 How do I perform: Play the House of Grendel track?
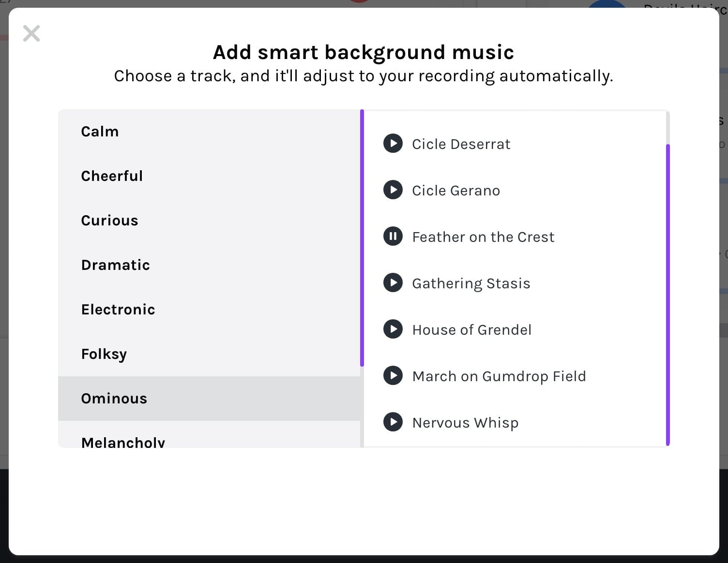393,329
